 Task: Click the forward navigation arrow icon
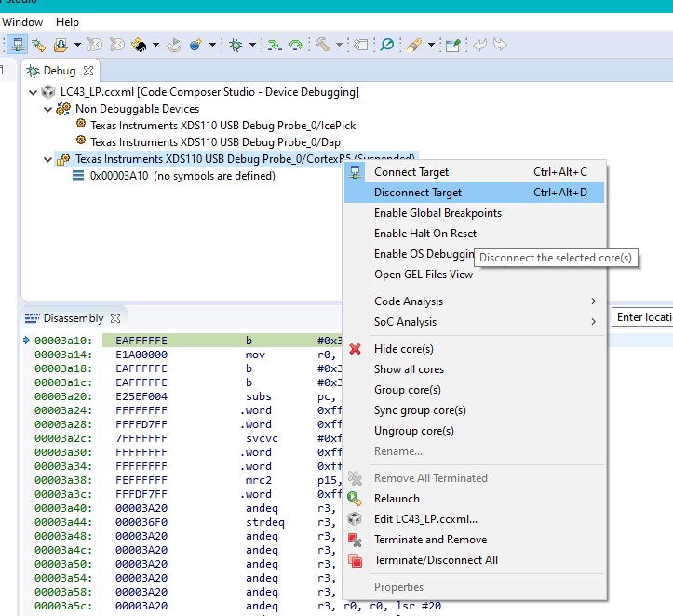500,45
